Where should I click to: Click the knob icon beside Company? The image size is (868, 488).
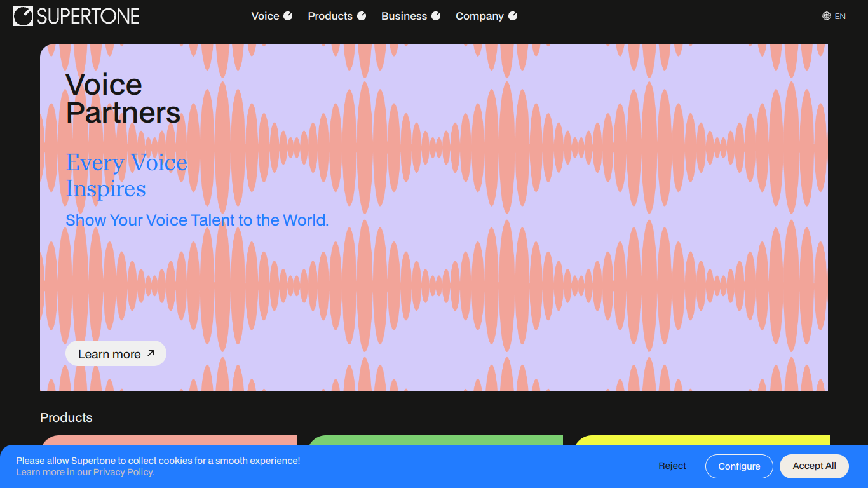tap(513, 16)
